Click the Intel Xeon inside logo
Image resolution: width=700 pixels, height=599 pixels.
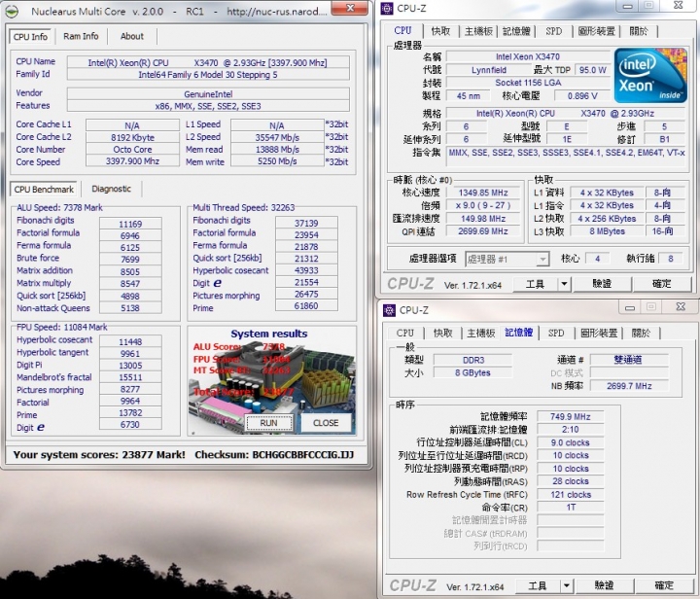[650, 76]
